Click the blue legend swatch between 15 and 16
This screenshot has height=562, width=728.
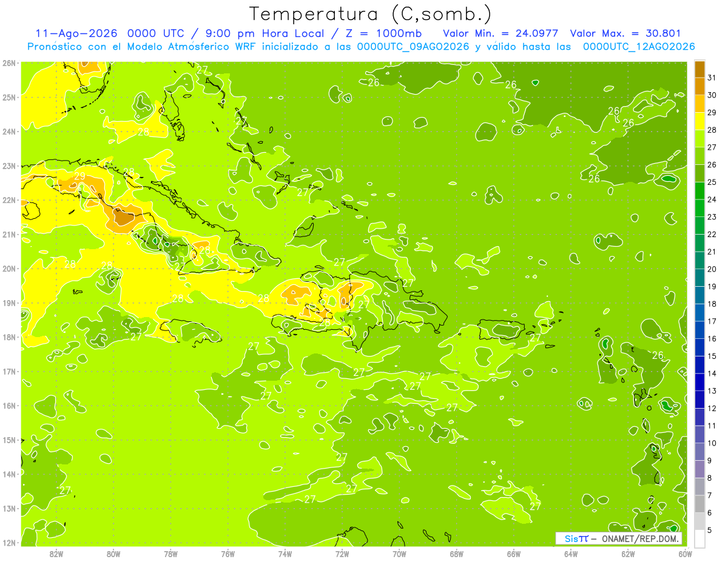point(699,347)
